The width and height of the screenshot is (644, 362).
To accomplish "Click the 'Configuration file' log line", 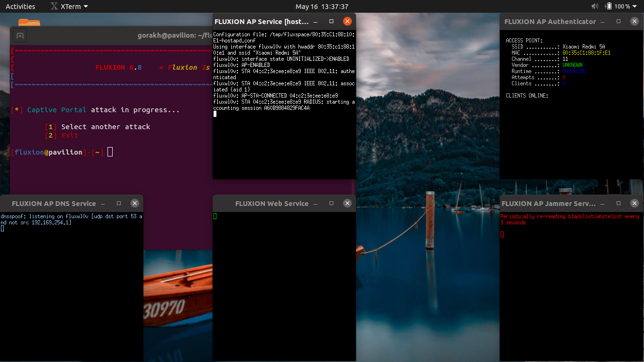I will pyautogui.click(x=284, y=38).
